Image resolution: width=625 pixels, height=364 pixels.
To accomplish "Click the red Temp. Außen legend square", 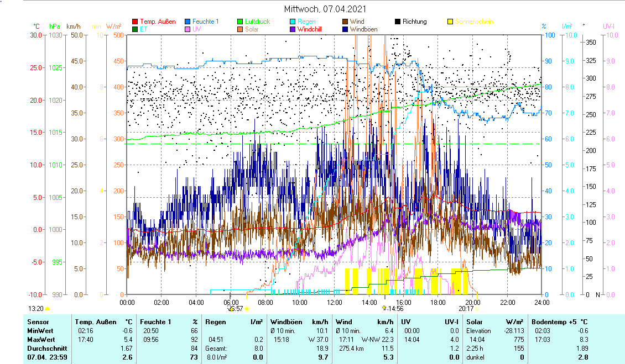I will click(135, 22).
